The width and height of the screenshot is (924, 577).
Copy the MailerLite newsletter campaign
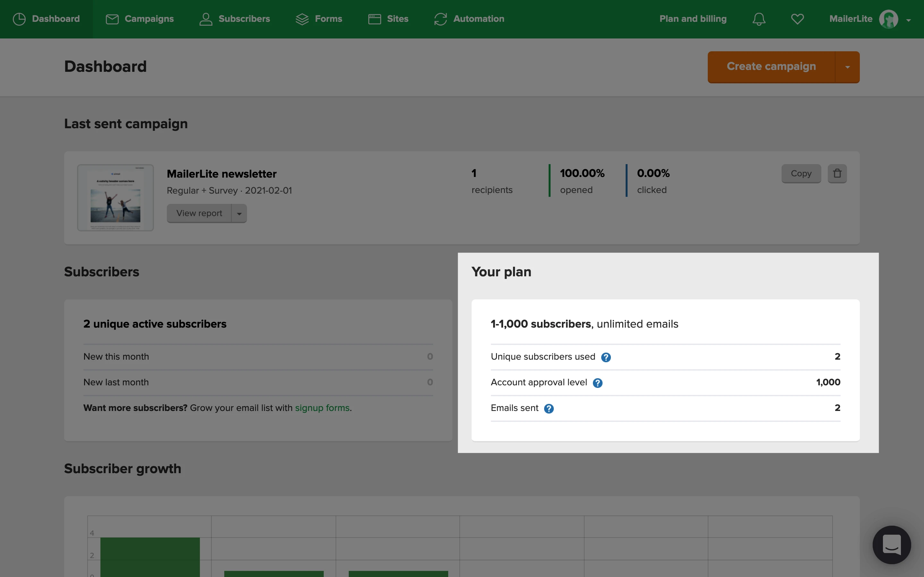[801, 174]
